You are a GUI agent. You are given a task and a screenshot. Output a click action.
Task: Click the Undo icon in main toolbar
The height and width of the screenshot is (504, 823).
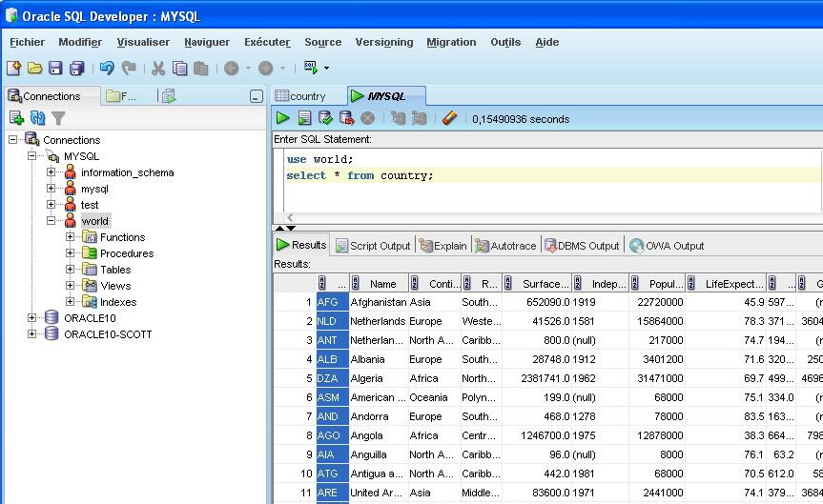pos(107,68)
